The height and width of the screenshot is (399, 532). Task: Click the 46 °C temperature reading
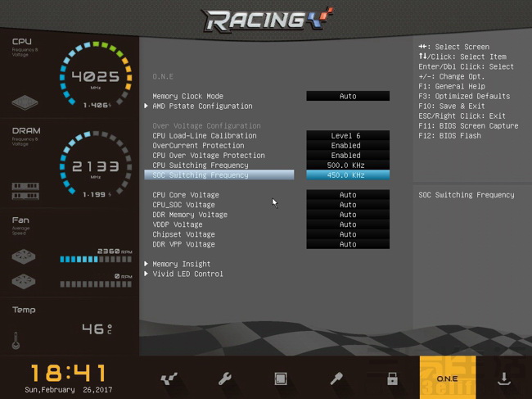(97, 329)
